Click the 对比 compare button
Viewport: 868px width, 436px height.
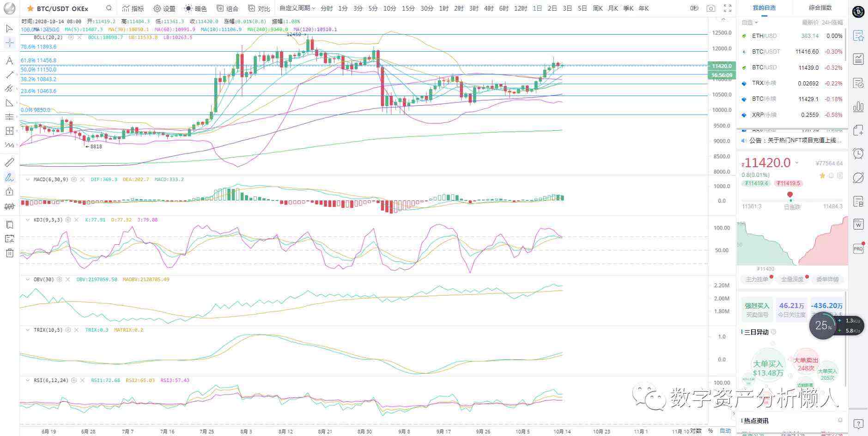tap(259, 8)
